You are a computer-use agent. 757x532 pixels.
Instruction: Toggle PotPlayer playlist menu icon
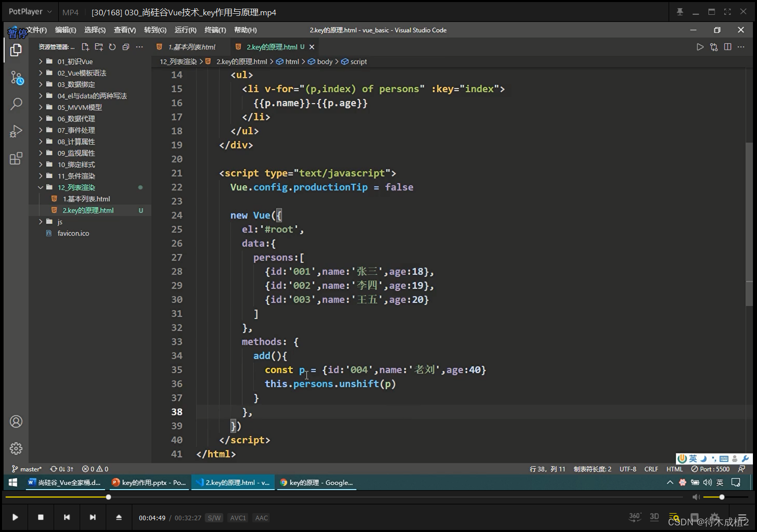[x=742, y=517]
